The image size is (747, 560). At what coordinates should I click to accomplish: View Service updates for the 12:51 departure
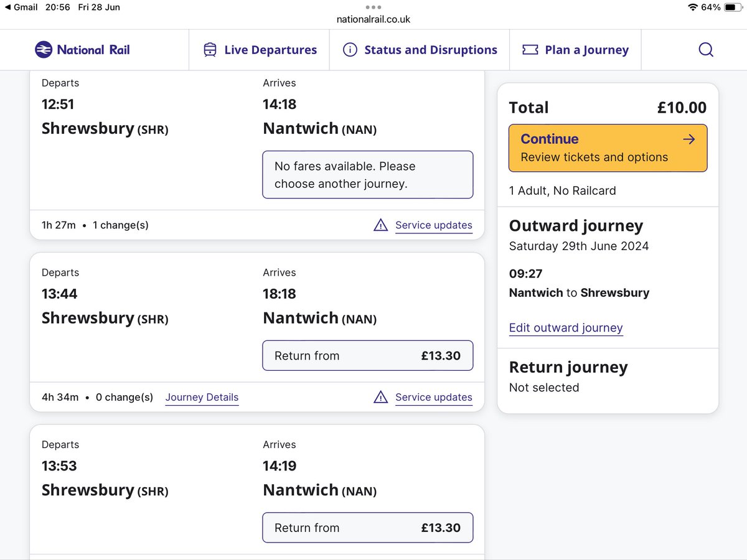(x=434, y=225)
